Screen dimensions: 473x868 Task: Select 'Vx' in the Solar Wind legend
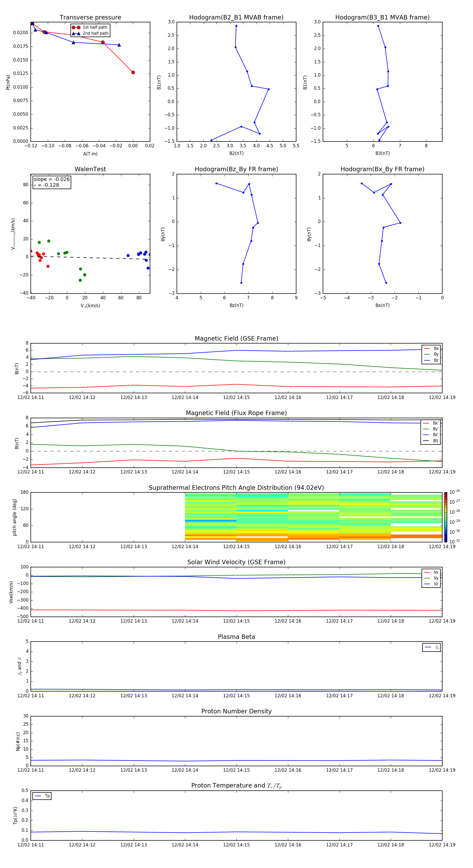(x=431, y=573)
